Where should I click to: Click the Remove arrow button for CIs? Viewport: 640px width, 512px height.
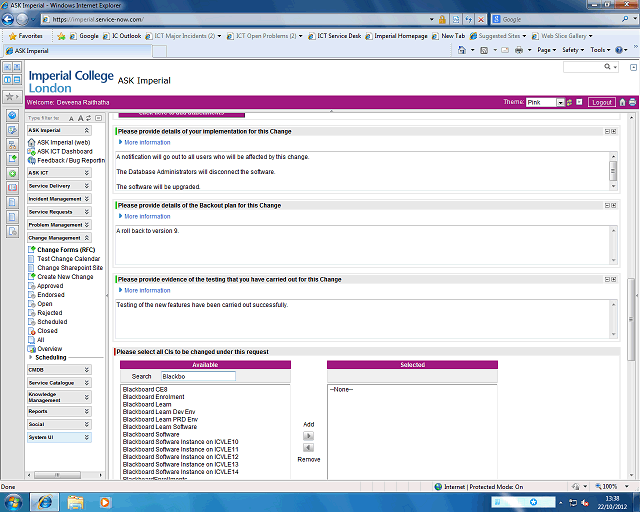click(x=308, y=447)
